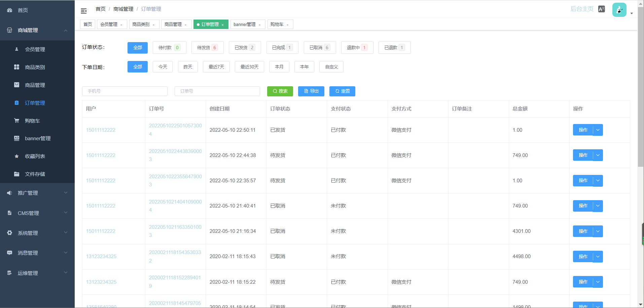The height and width of the screenshot is (308, 644).
Task: Click the CMS管理 document icon
Action: tap(9, 213)
